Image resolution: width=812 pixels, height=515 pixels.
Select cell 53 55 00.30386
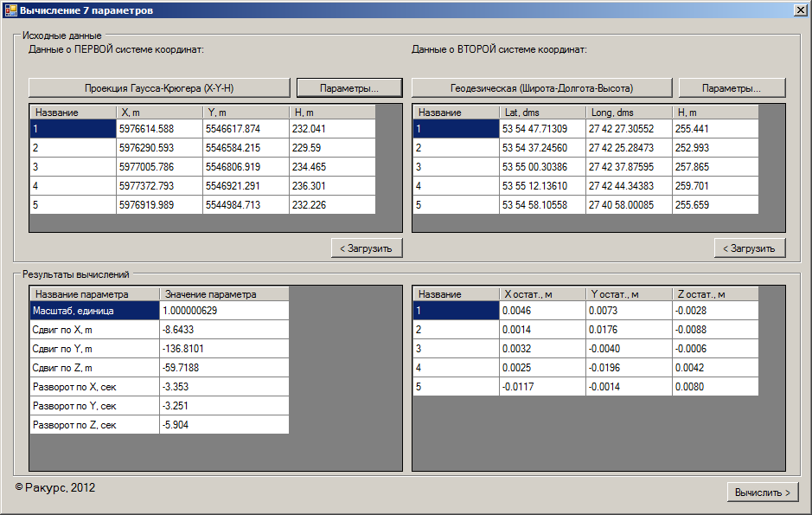(x=543, y=167)
